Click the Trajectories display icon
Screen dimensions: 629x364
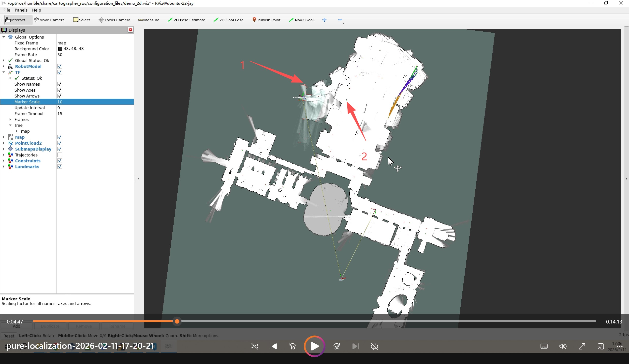click(x=10, y=155)
